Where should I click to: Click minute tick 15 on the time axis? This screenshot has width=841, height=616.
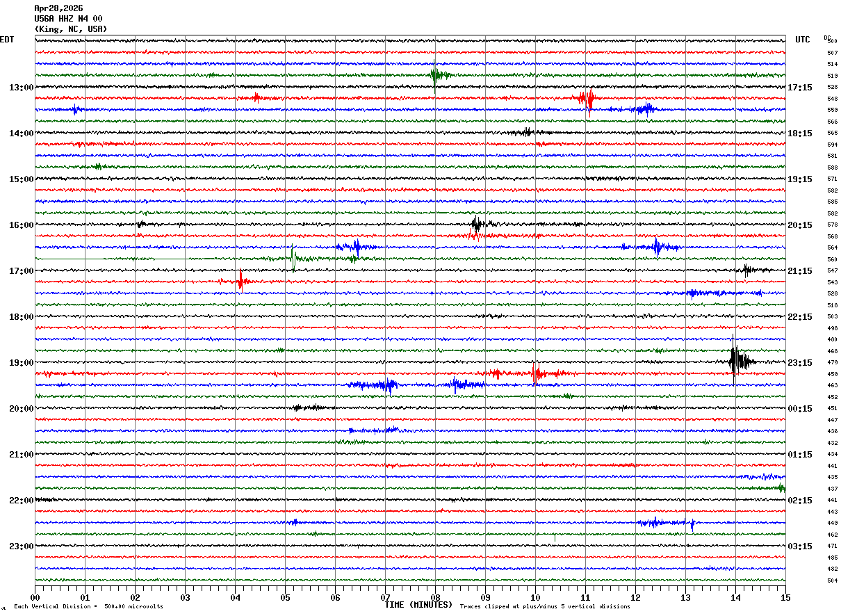coord(785,597)
